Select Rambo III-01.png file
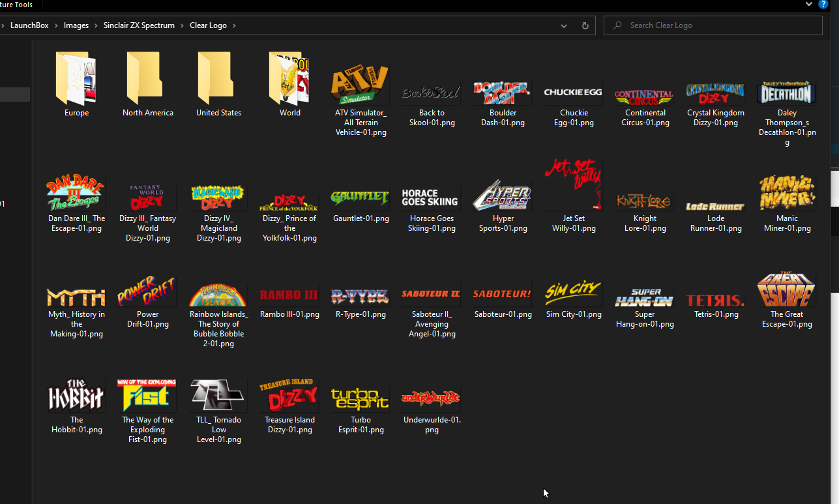This screenshot has height=504, width=839. pos(290,303)
